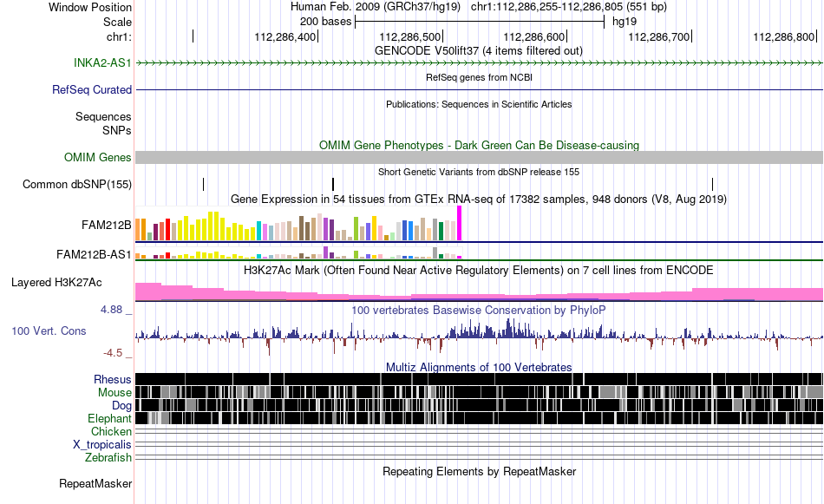Click the small bar chart beside FAM212B-AS1
The image size is (824, 504).
click(x=298, y=252)
